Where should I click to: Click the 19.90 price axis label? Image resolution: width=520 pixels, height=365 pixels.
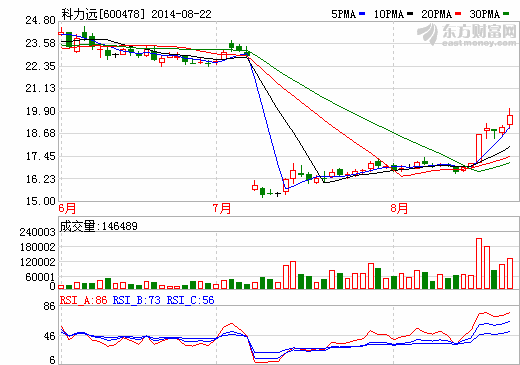pyautogui.click(x=40, y=111)
